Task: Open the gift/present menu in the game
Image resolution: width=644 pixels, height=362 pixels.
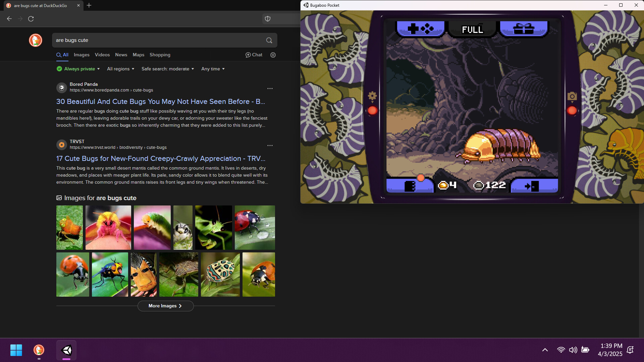Action: [524, 29]
